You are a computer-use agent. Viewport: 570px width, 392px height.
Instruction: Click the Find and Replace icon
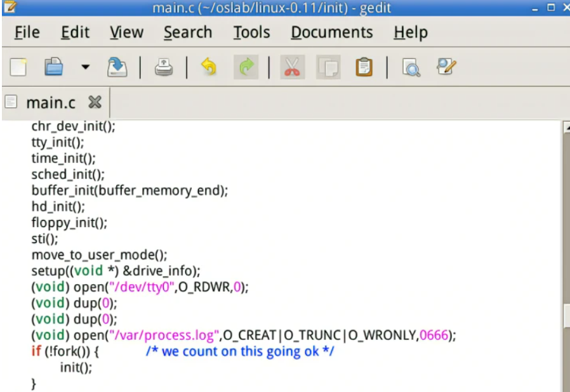point(446,67)
